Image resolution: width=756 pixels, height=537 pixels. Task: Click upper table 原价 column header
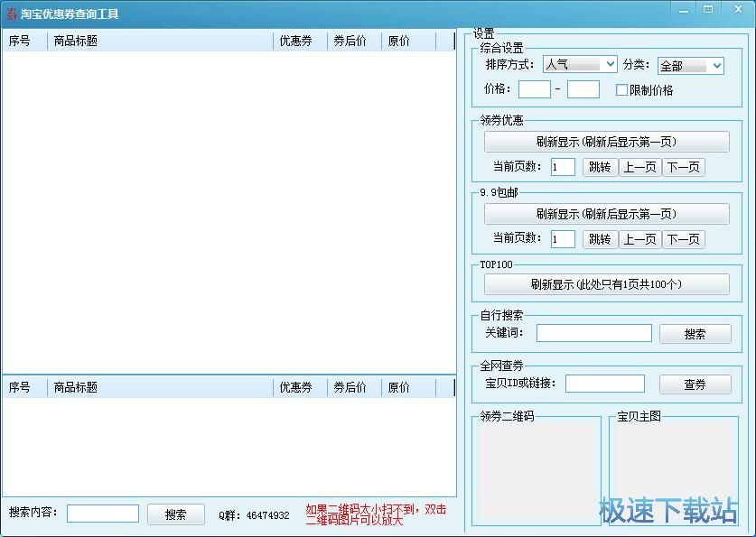coord(408,41)
